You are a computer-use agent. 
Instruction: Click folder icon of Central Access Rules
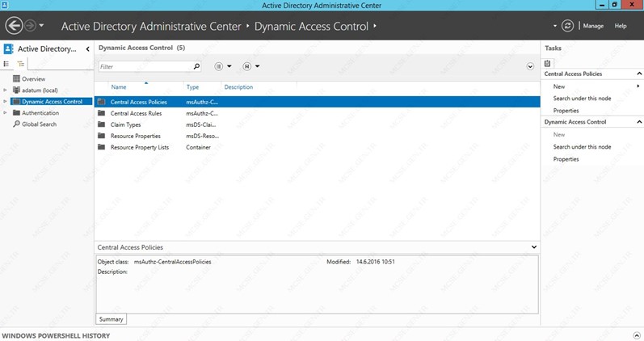point(102,113)
